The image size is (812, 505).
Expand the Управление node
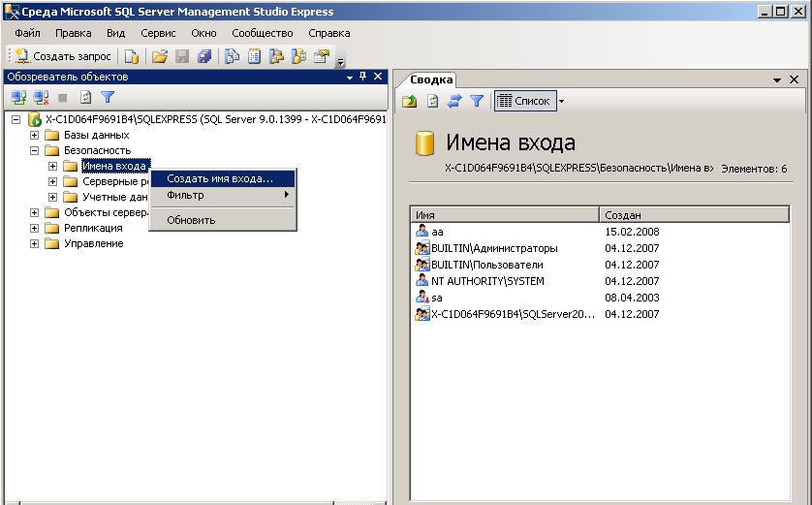click(34, 244)
